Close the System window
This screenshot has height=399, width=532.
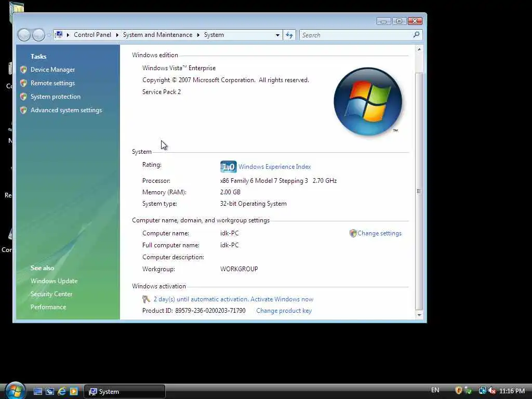tap(415, 21)
